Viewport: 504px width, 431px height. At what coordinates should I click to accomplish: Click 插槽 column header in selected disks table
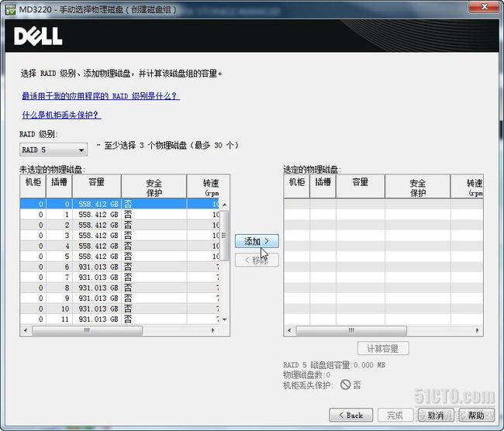[x=323, y=186]
